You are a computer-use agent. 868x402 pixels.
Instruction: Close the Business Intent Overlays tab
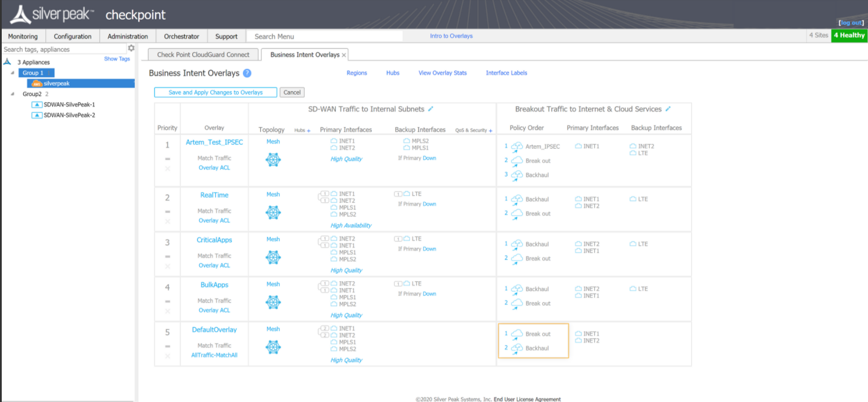[344, 55]
